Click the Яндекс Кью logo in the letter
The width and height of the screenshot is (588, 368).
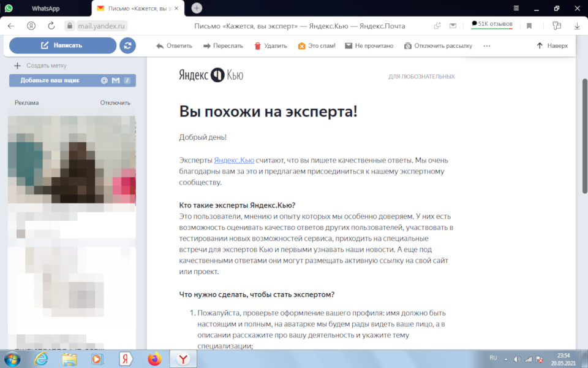[x=211, y=75]
